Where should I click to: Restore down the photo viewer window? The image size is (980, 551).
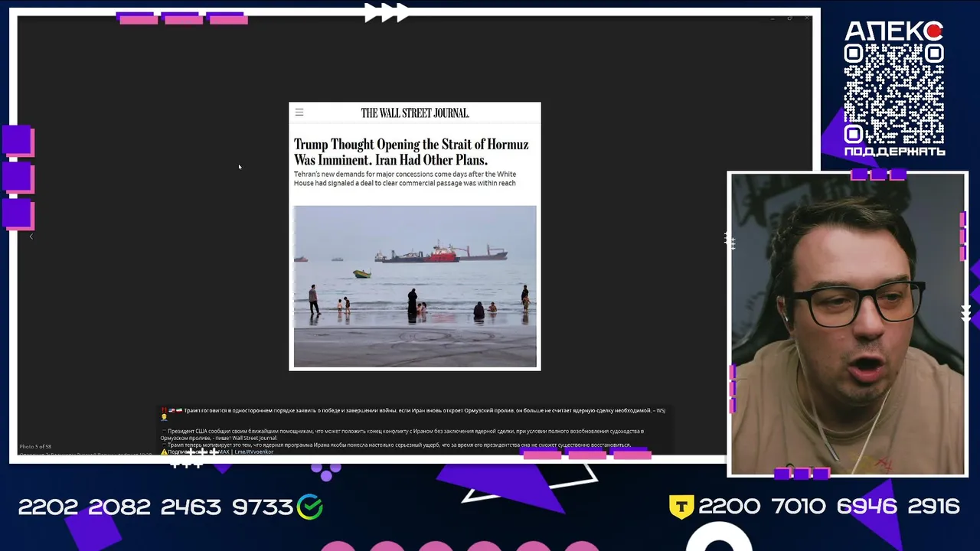click(x=789, y=18)
